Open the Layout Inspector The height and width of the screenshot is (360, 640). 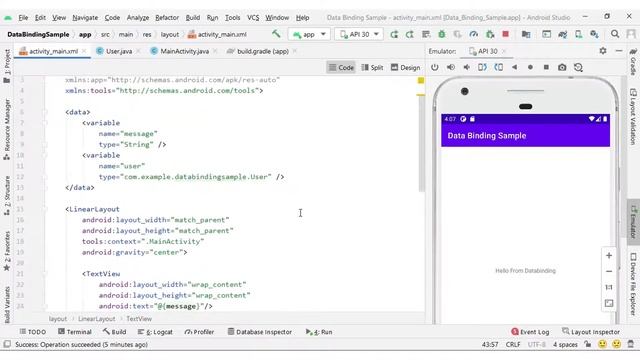(x=591, y=332)
